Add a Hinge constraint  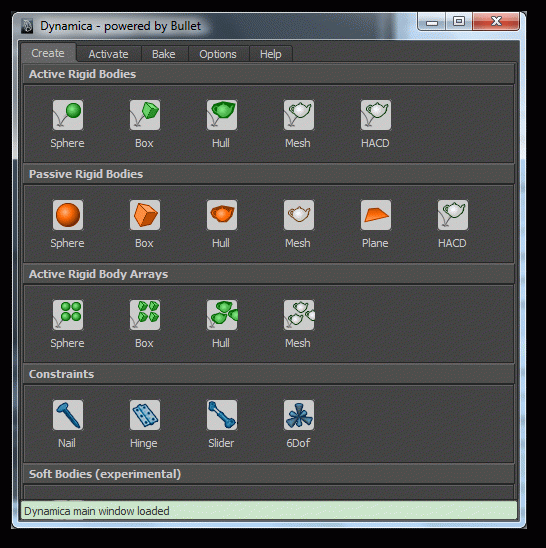(145, 415)
